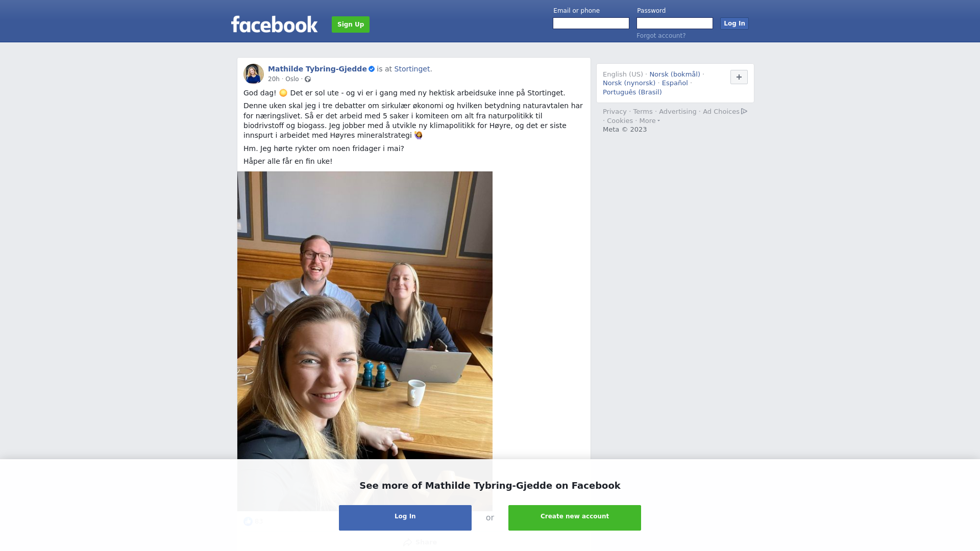Image resolution: width=980 pixels, height=551 pixels.
Task: Click the plus icon to add languages
Action: click(x=739, y=77)
